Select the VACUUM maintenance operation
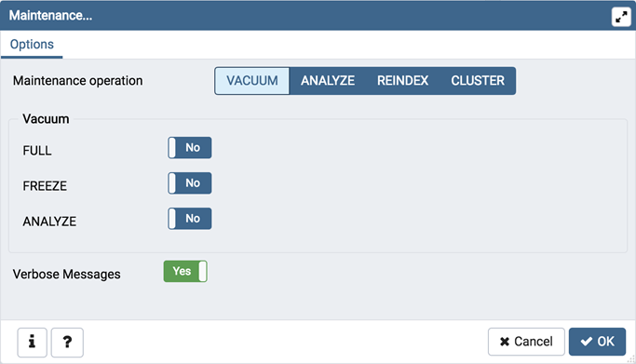The image size is (636, 364). (251, 81)
